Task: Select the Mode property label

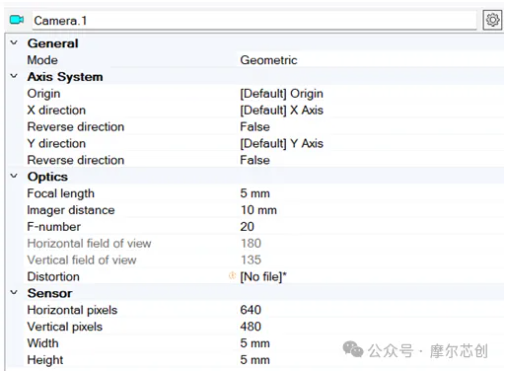Action: [42, 60]
